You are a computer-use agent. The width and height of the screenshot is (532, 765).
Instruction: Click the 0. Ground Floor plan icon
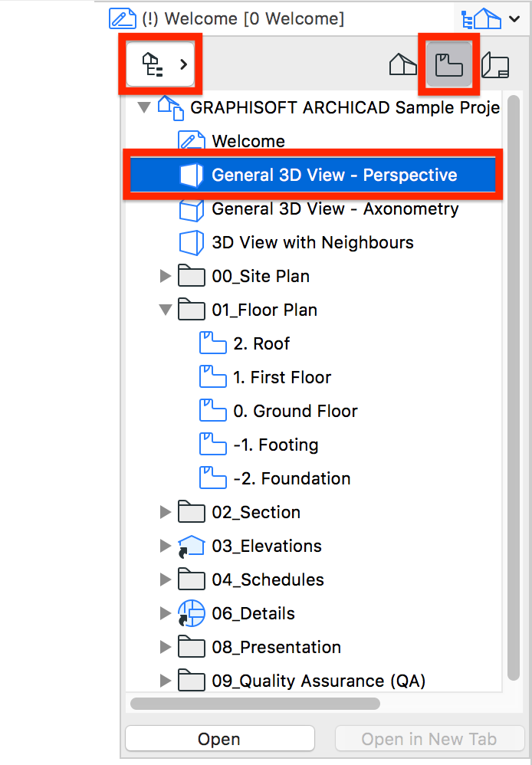click(x=213, y=411)
